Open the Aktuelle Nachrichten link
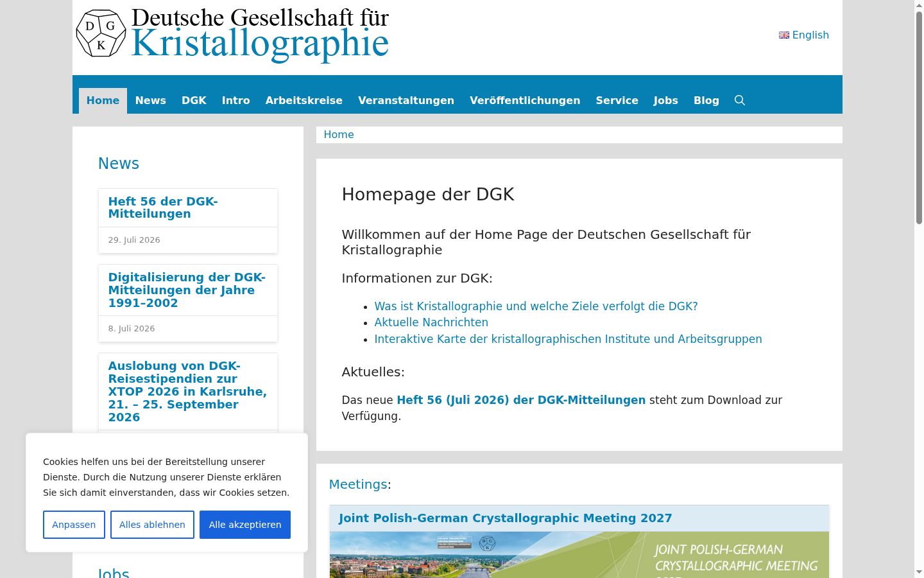Screen dimensions: 924x578 (x=431, y=322)
